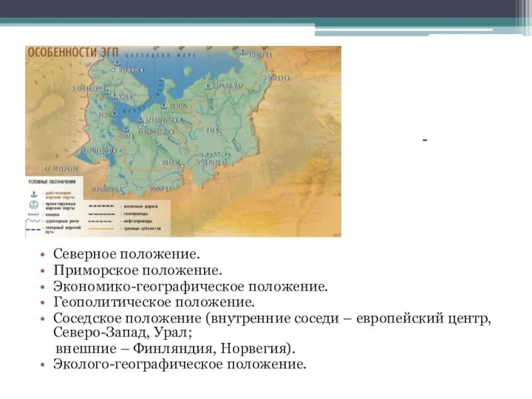The height and width of the screenshot is (399, 532).
Task: Click the city dot at Вологда
Action: click(x=139, y=188)
